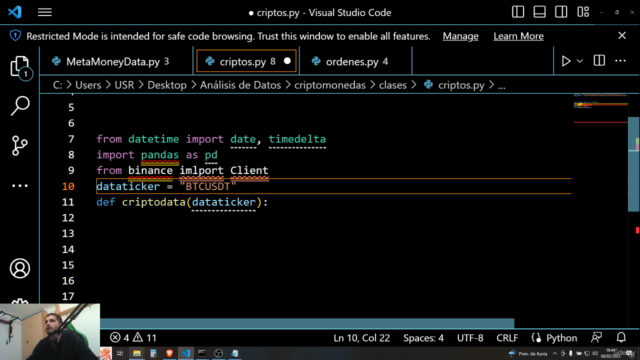Open Brave browser from taskbar
This screenshot has height=360, width=640.
[169, 353]
